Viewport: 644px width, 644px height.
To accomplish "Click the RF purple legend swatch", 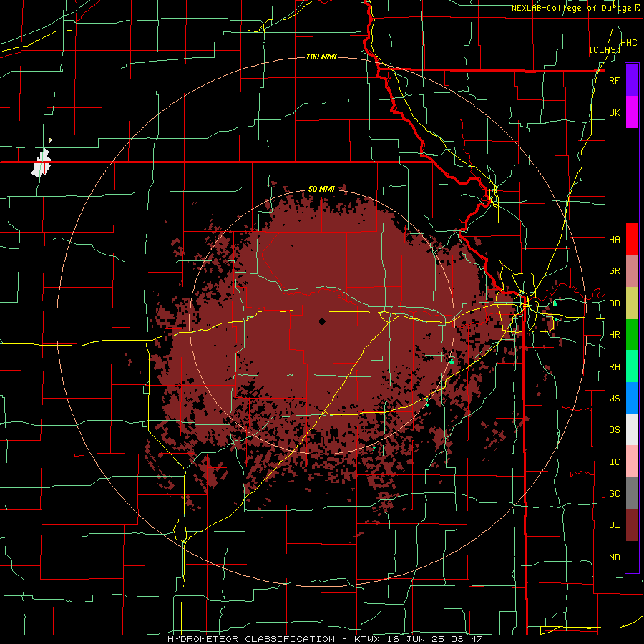I will tap(632, 80).
